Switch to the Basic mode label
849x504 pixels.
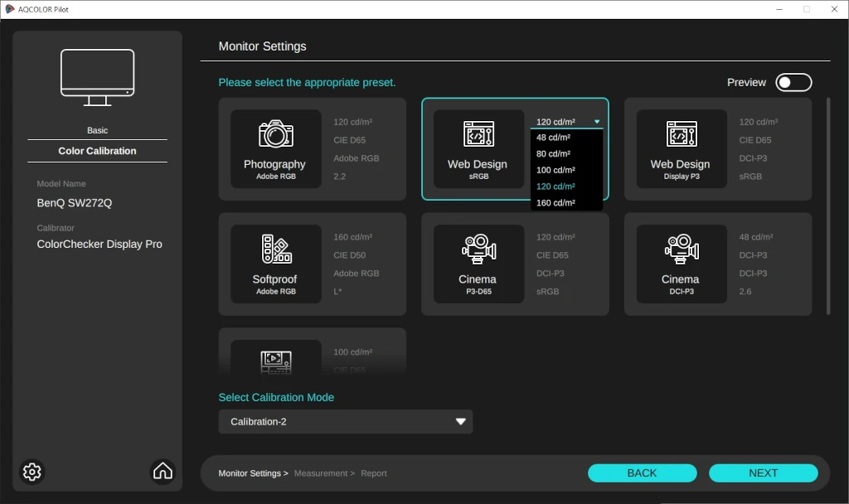point(98,130)
